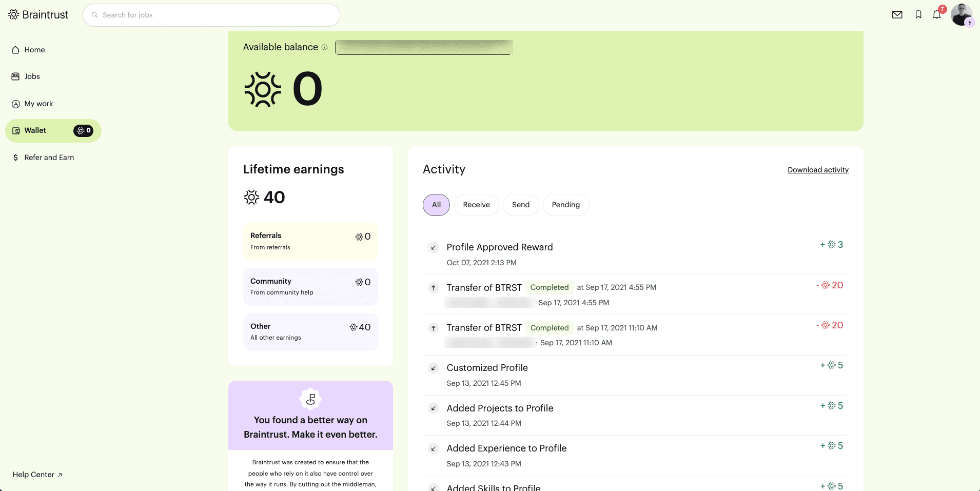Click the Oct 07, 2021 2:13 PM timestamp
The height and width of the screenshot is (491, 980).
(x=481, y=263)
